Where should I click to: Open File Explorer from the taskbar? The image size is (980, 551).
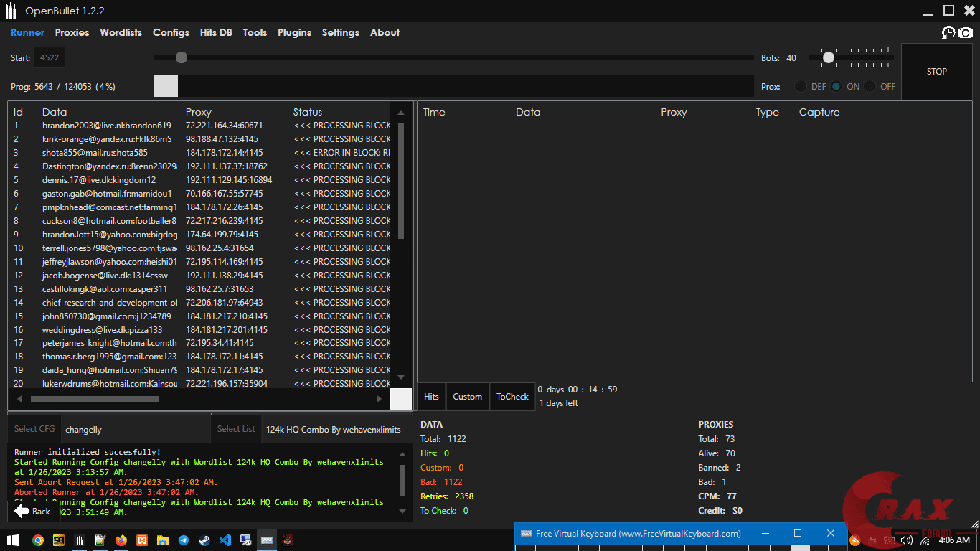[163, 540]
